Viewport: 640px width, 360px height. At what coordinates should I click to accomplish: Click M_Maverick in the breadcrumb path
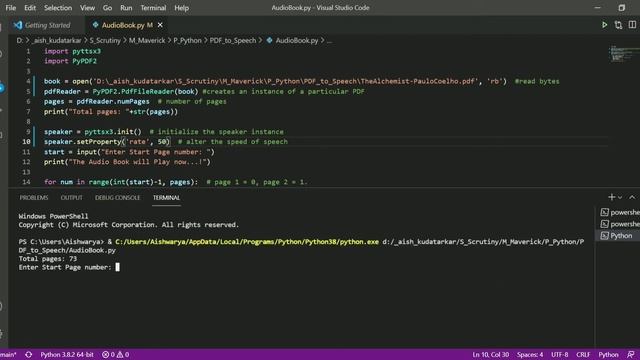click(147, 40)
